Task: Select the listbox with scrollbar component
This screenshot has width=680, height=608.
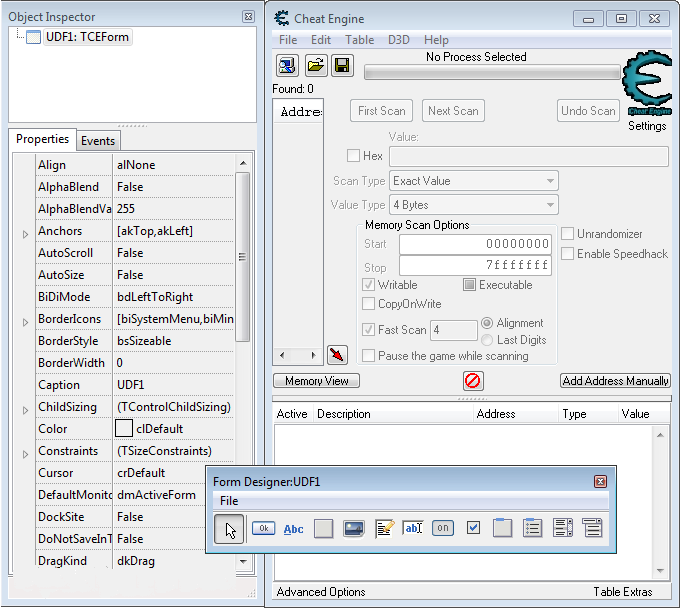Action: click(x=563, y=528)
